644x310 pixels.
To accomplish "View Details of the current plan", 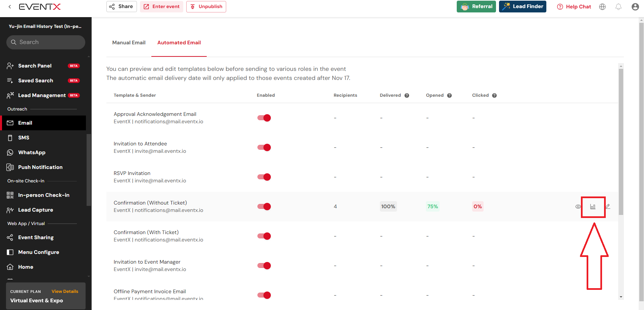I will point(65,292).
